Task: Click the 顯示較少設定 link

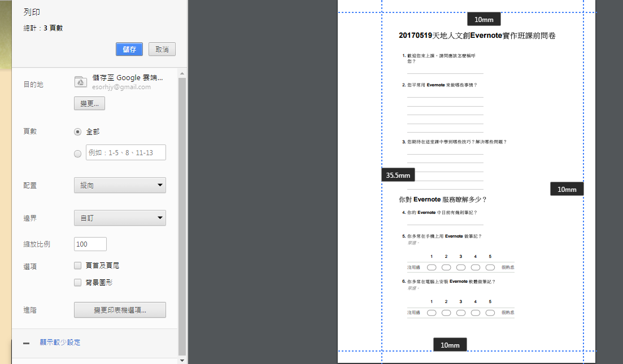Action: (x=60, y=342)
